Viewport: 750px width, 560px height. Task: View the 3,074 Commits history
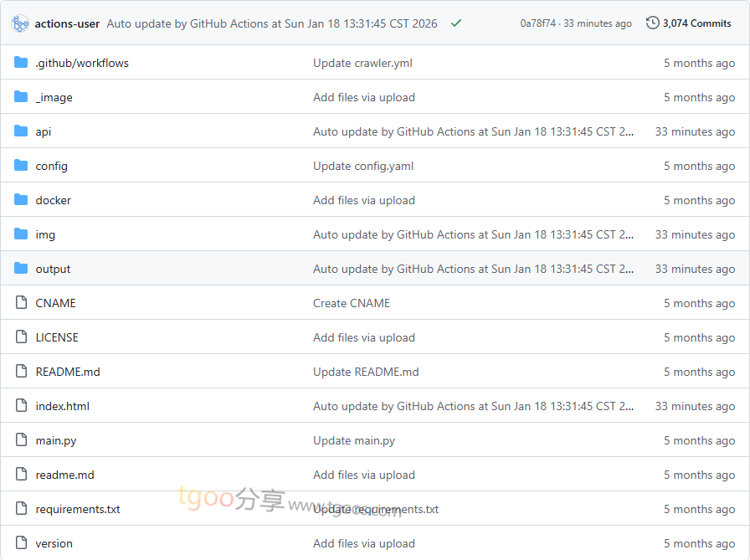point(696,23)
